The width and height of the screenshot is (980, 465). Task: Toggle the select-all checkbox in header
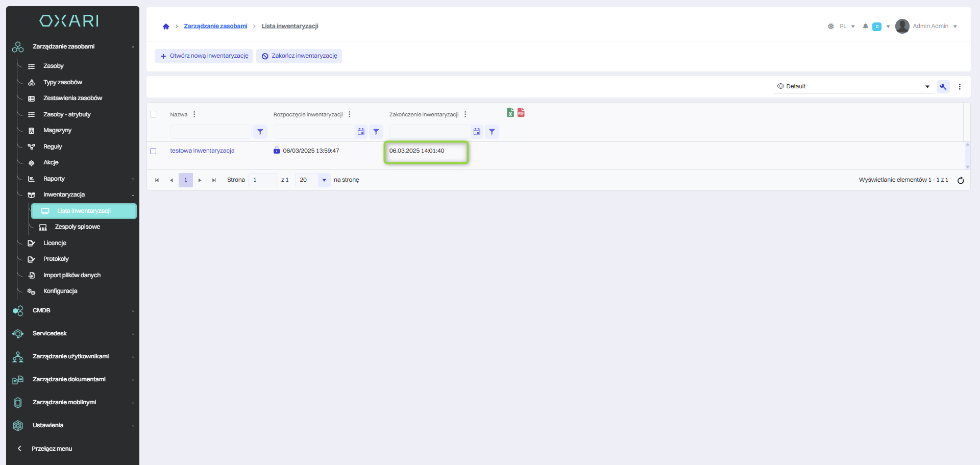[153, 114]
